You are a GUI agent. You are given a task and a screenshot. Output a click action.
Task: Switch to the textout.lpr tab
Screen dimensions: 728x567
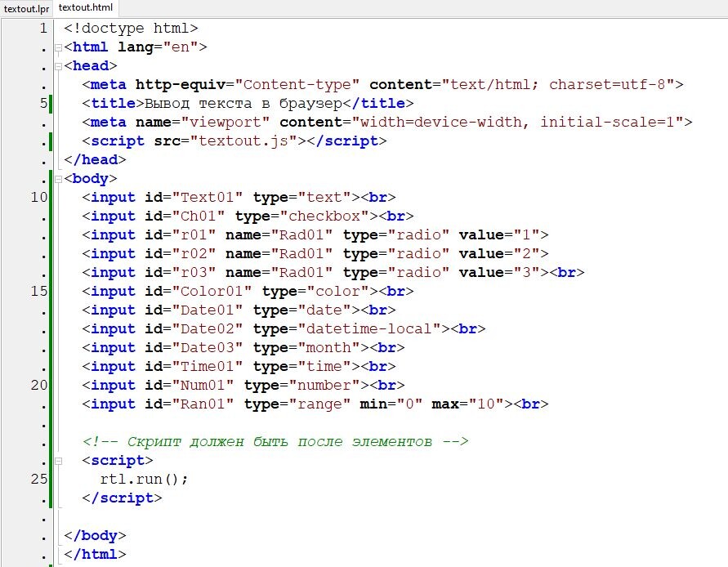[26, 8]
